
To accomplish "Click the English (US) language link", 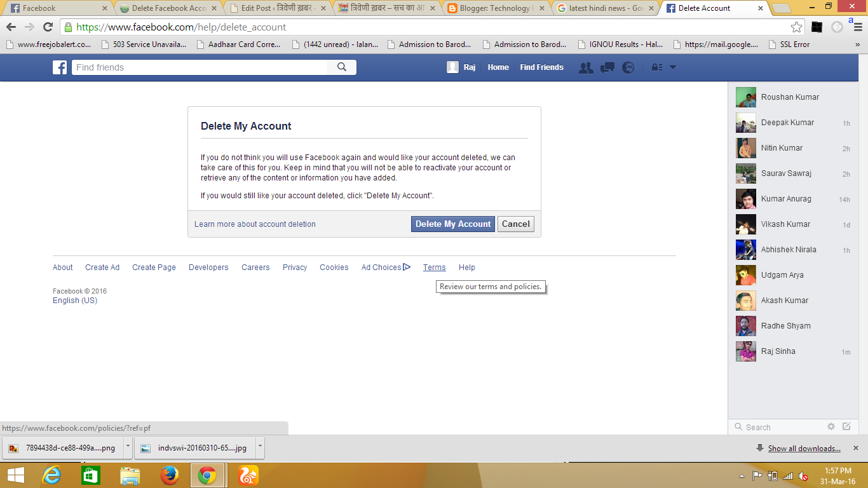I will [x=75, y=301].
